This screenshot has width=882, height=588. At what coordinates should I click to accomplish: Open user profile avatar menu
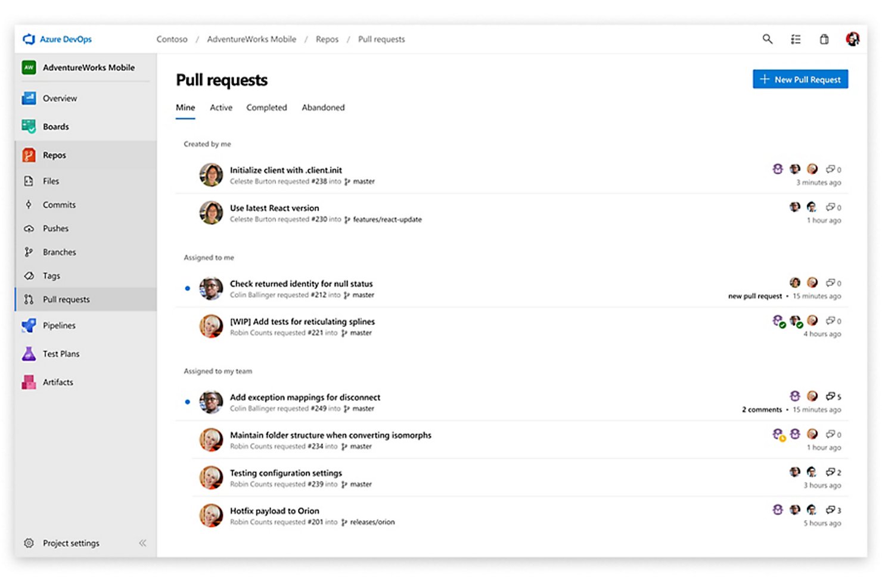(x=853, y=39)
